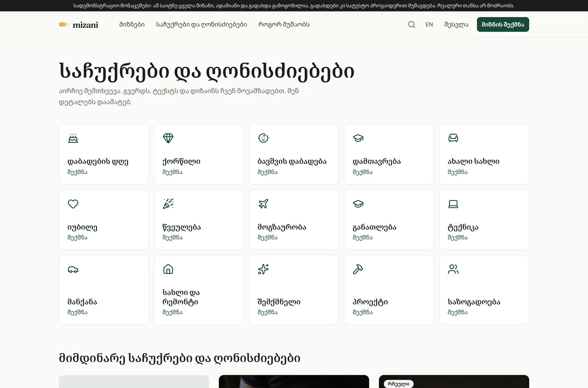The image size is (588, 388).
Task: Select the განათლება card title
Action: point(374,227)
